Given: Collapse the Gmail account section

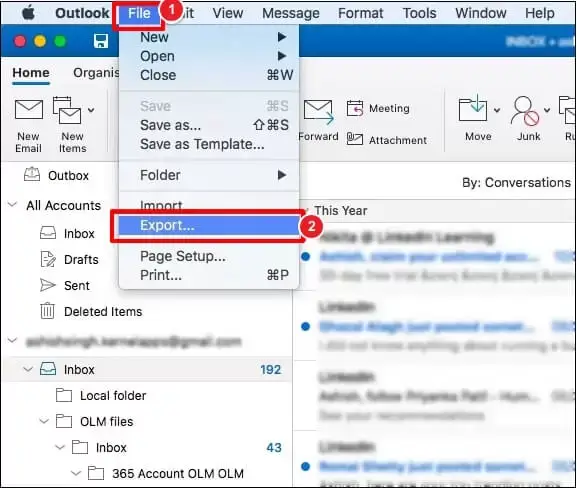Looking at the screenshot, I should [x=13, y=341].
